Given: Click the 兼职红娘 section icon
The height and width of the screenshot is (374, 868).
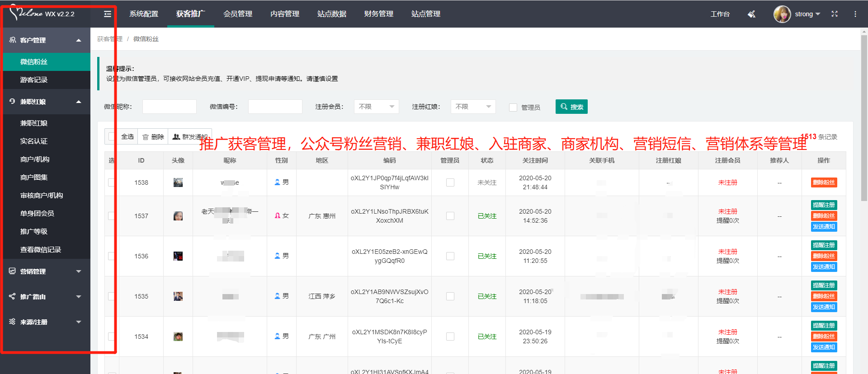Looking at the screenshot, I should click(13, 101).
